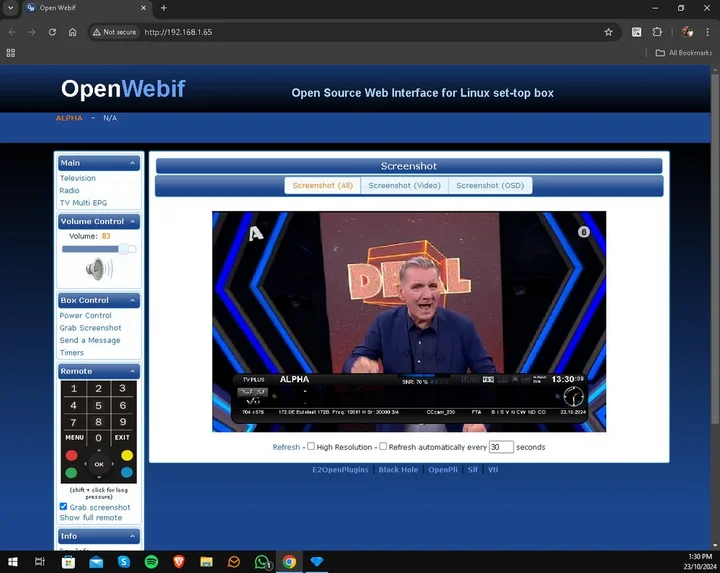Switch to the Screenshot (Video) tab
The image size is (720, 573).
[404, 185]
